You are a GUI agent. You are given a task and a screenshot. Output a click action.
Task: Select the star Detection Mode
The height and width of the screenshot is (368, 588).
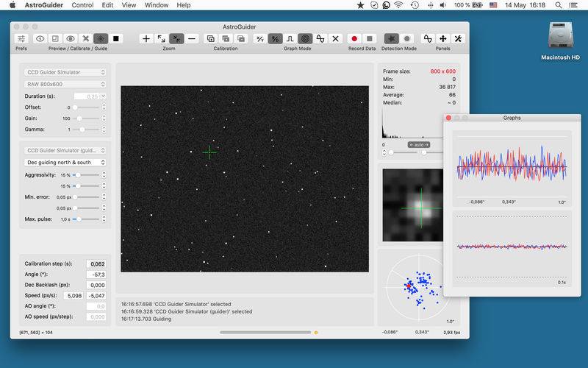click(392, 39)
